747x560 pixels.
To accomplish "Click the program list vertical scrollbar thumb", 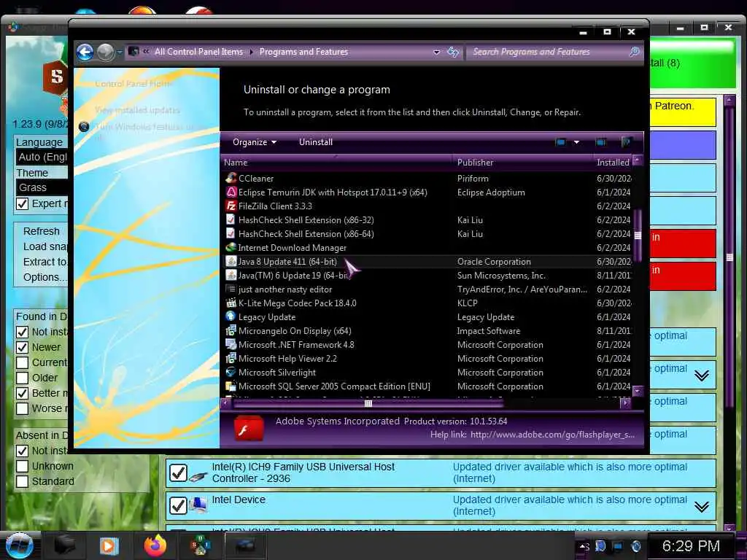I will coord(638,236).
